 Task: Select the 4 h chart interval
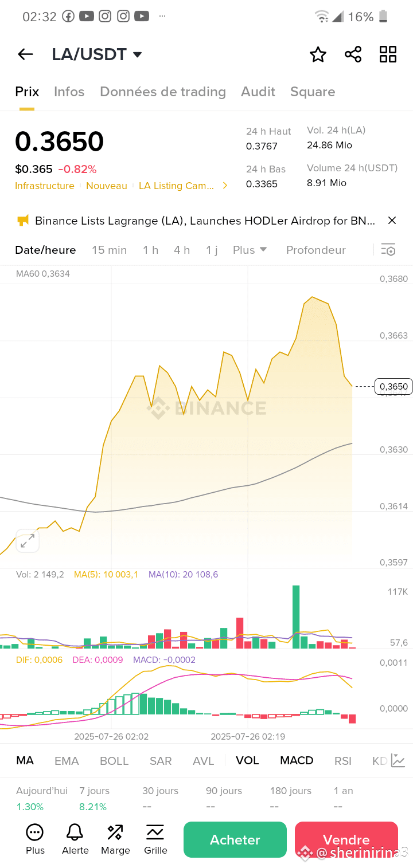pyautogui.click(x=182, y=250)
